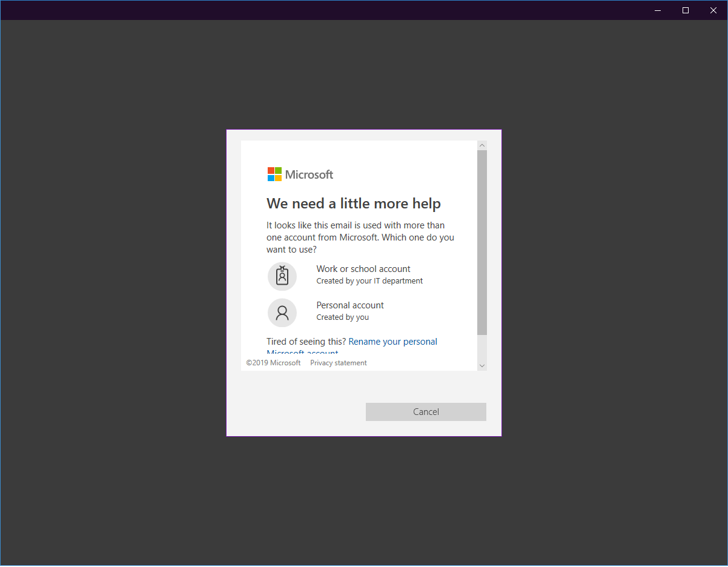Click the Microsoft logo
Screen dimensions: 728x567
click(x=300, y=174)
